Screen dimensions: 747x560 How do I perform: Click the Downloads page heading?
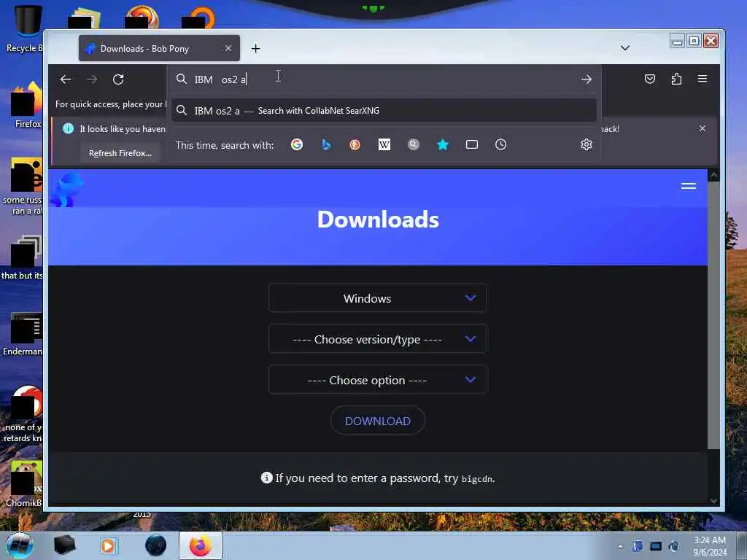pyautogui.click(x=378, y=219)
